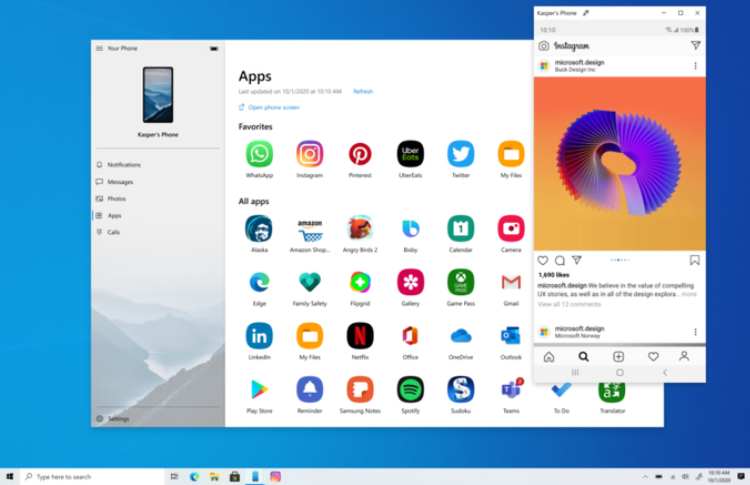Launch Instagram from Favorites
This screenshot has height=485, width=750.
[309, 154]
